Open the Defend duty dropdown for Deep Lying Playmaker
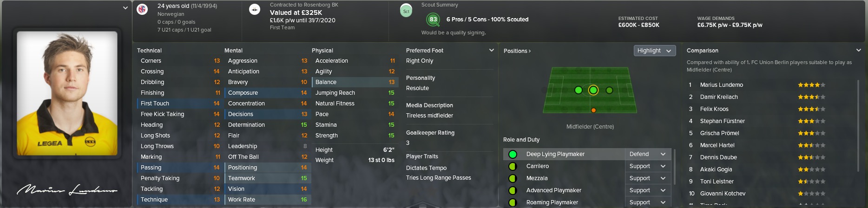 pyautogui.click(x=648, y=154)
